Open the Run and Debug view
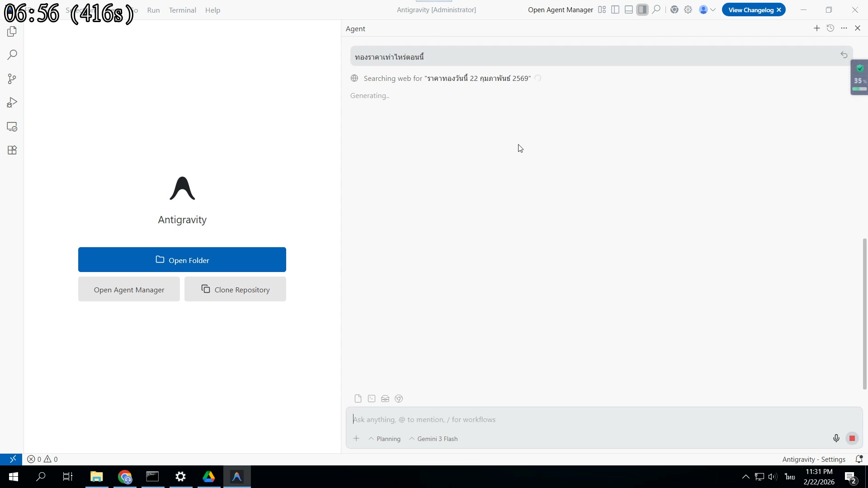 coord(12,103)
